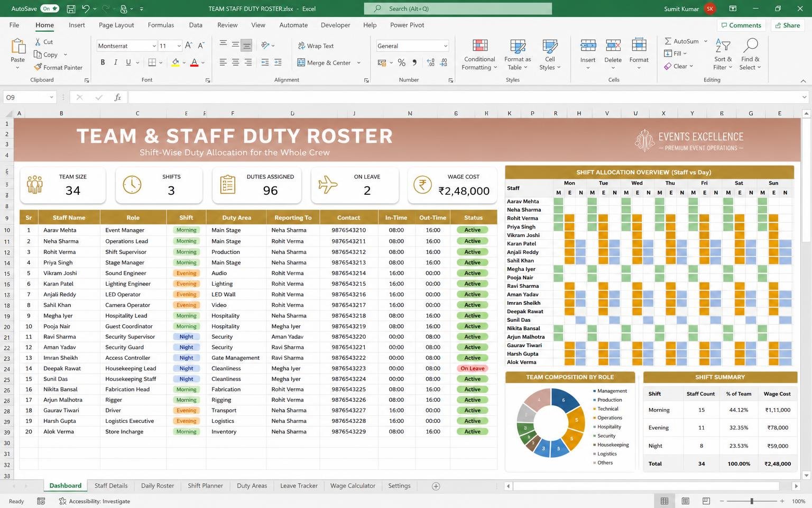Viewport: 812px width, 508px height.
Task: Click the Comma Style icon
Action: [414, 62]
